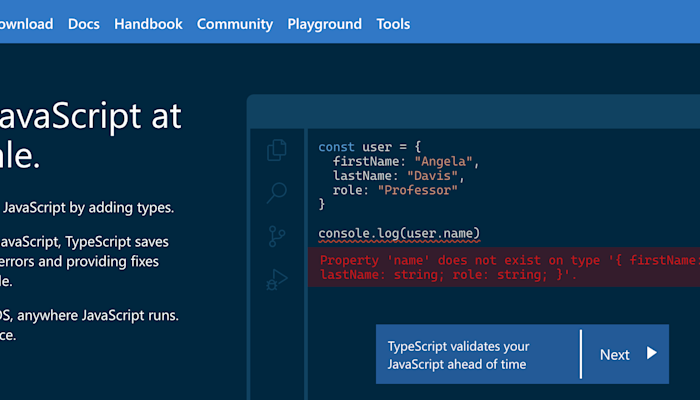Go to the Handbook page
This screenshot has width=700, height=400.
[148, 24]
